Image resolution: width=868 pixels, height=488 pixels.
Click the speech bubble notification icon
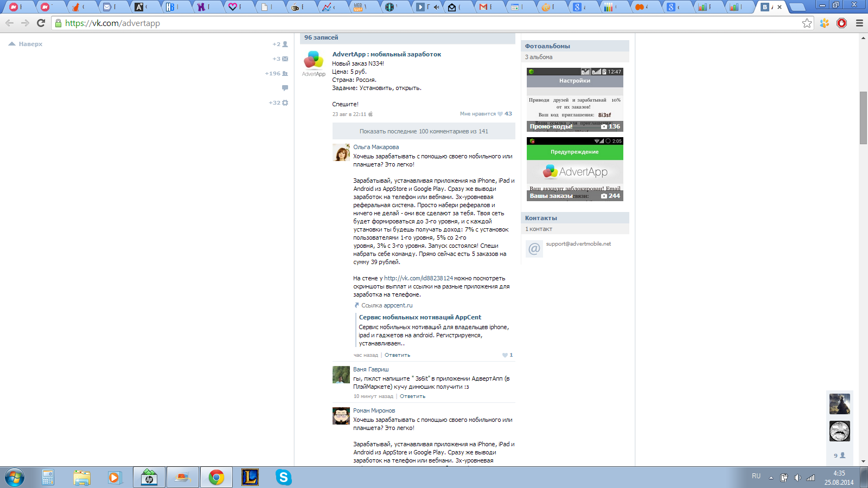[x=285, y=88]
